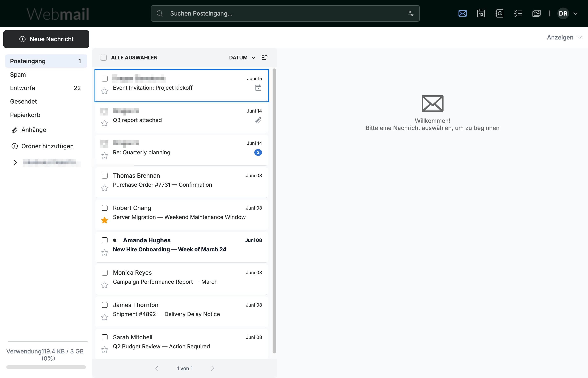588x378 pixels.
Task: Open the Re: Quarterly planning email
Action: 182,150
